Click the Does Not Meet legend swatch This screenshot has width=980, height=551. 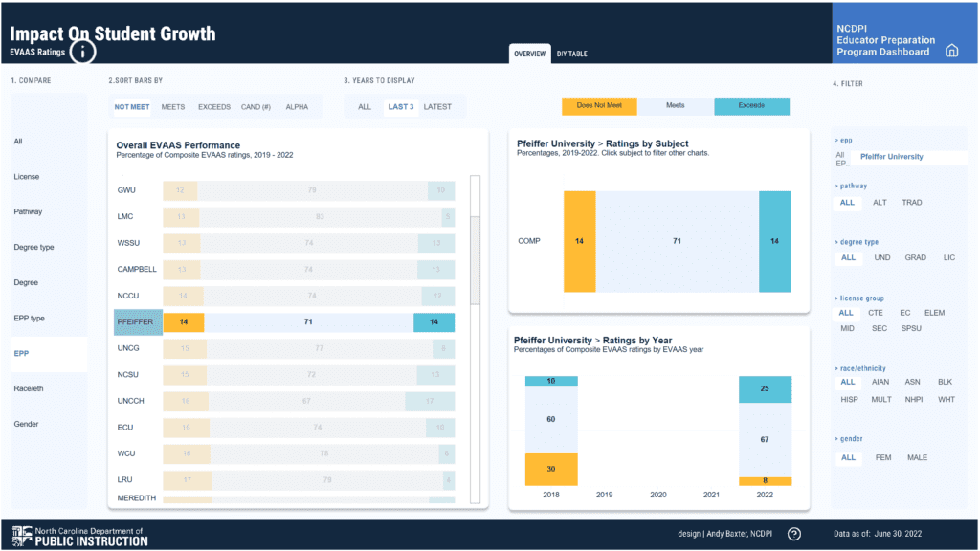point(599,106)
